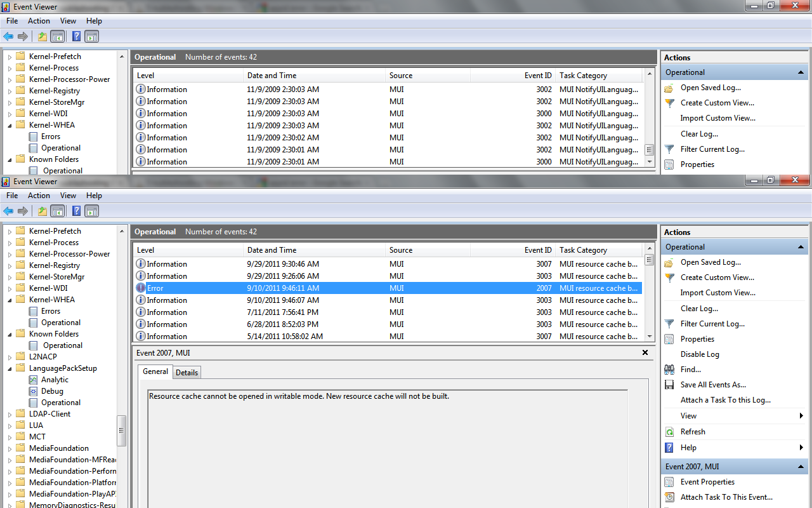This screenshot has width=812, height=508.
Task: Expand the MemoryDiagnostics-Results tree node
Action: (x=10, y=505)
